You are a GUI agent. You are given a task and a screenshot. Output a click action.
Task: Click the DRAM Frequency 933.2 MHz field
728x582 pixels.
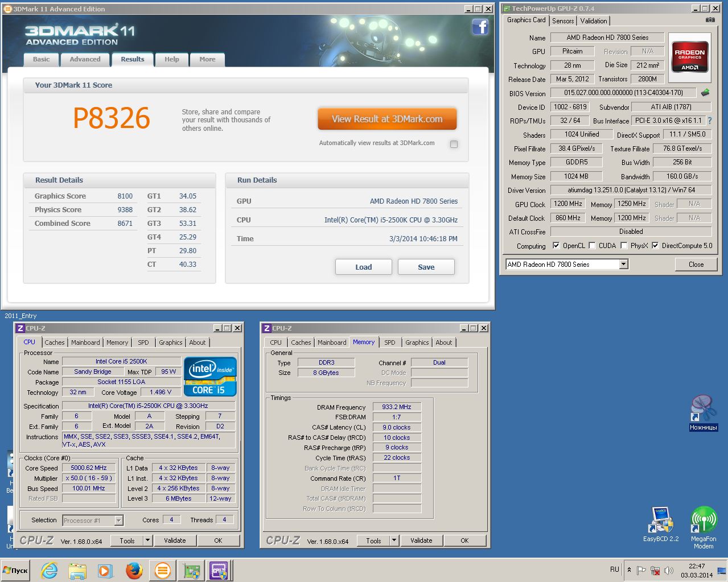click(x=397, y=407)
